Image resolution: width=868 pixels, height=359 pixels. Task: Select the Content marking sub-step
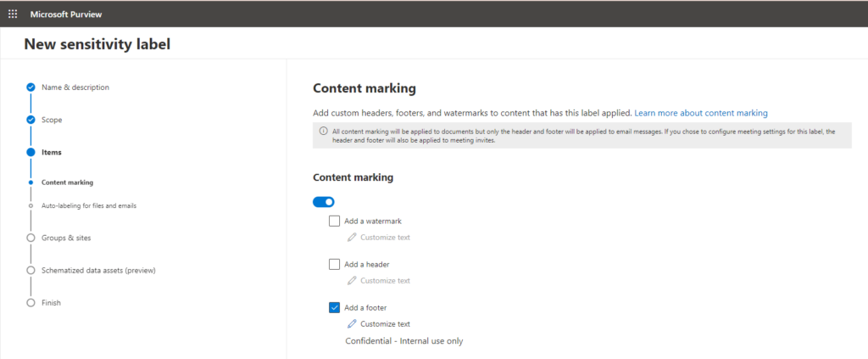click(67, 182)
